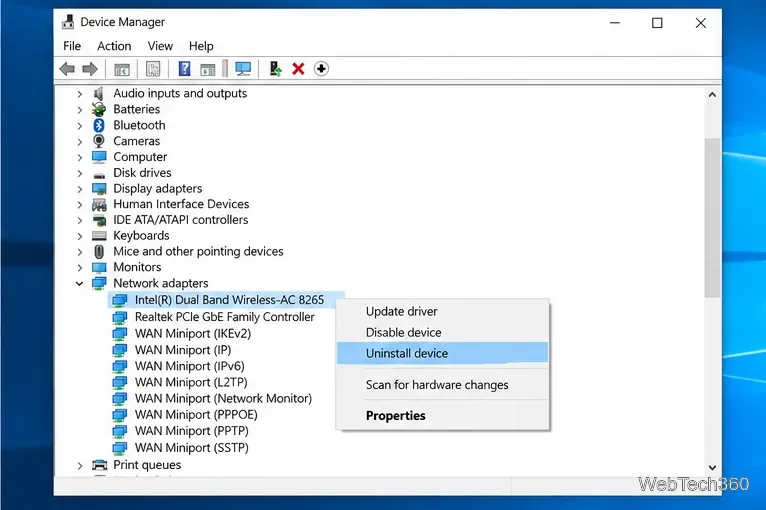Click the circular down-arrow toolbar icon
Screen dimensions: 766x510
321,69
